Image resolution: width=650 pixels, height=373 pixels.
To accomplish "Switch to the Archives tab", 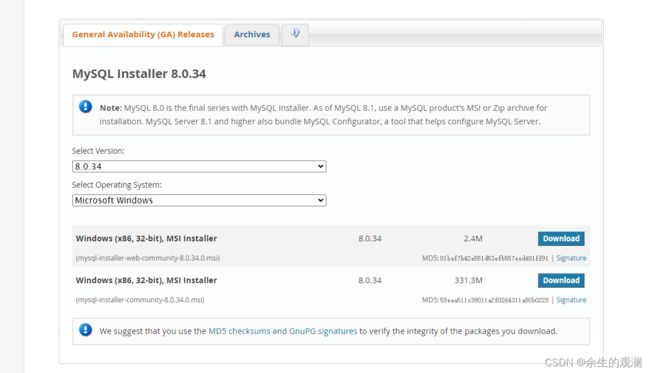I will coord(252,35).
